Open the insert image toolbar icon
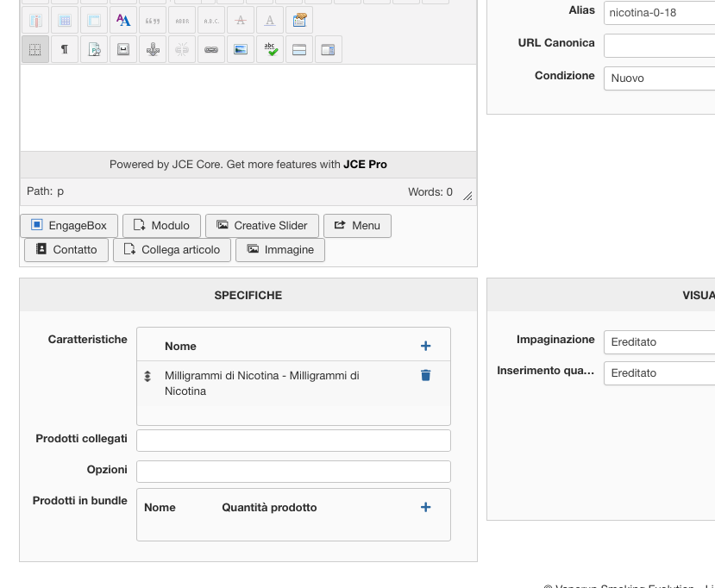 [x=241, y=50]
